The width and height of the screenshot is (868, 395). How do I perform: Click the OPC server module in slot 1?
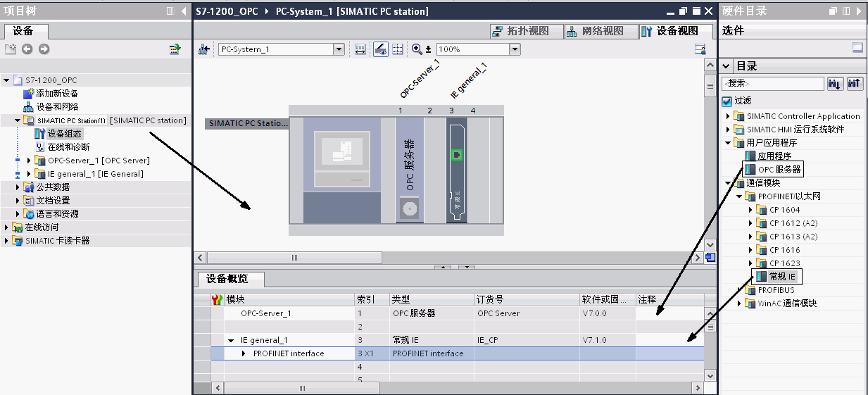point(409,170)
